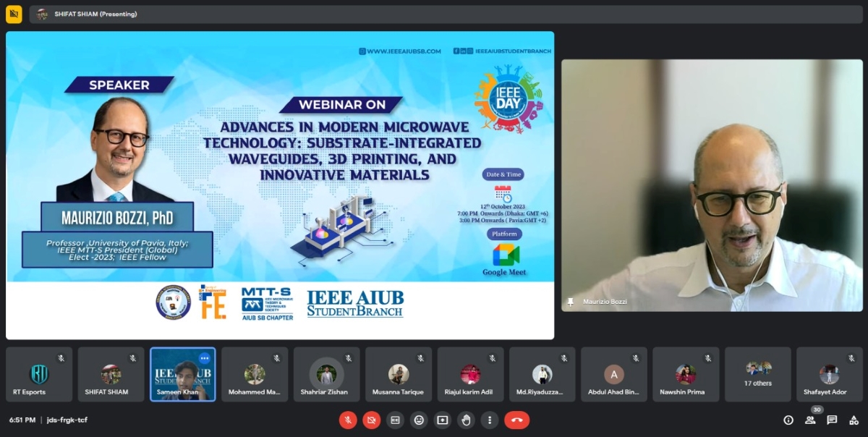Open options on Sameen Khan's tile
This screenshot has height=437, width=868.
pyautogui.click(x=205, y=358)
